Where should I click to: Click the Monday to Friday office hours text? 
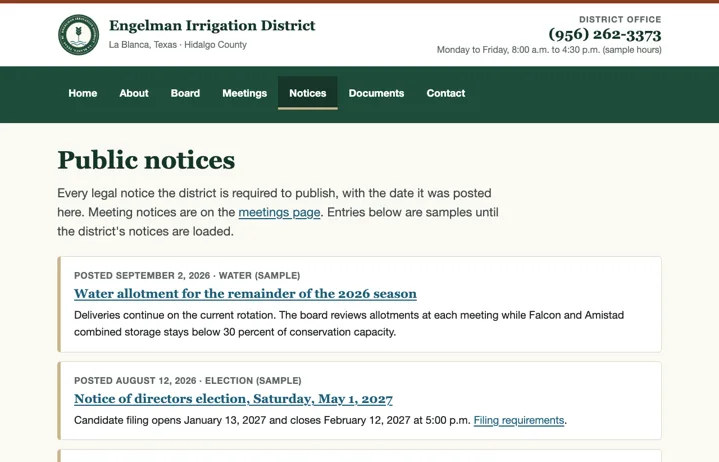tap(549, 50)
